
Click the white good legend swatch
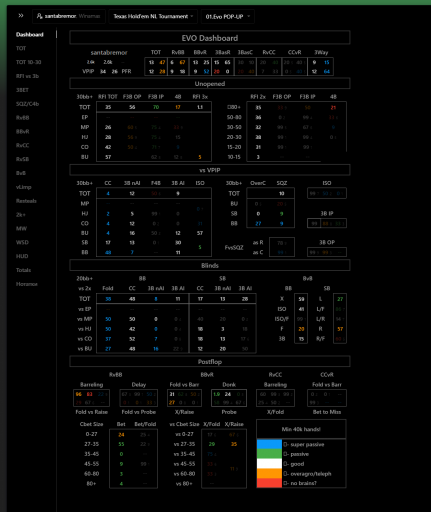point(269,464)
